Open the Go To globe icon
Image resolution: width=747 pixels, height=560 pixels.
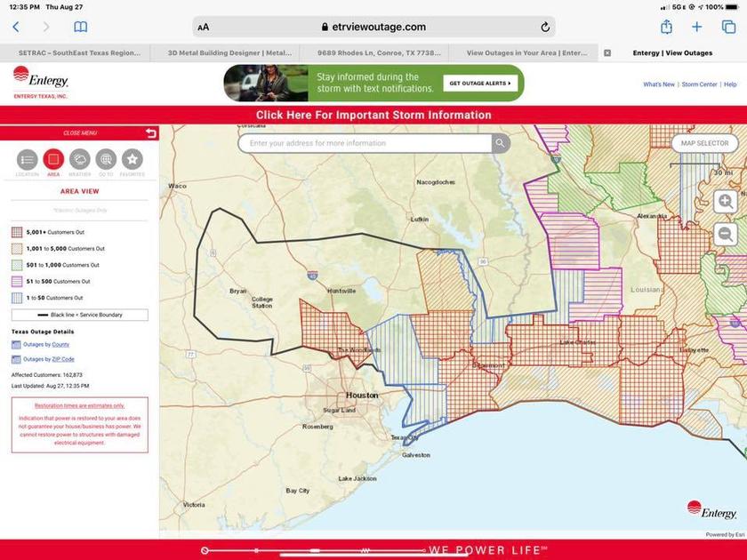click(106, 159)
